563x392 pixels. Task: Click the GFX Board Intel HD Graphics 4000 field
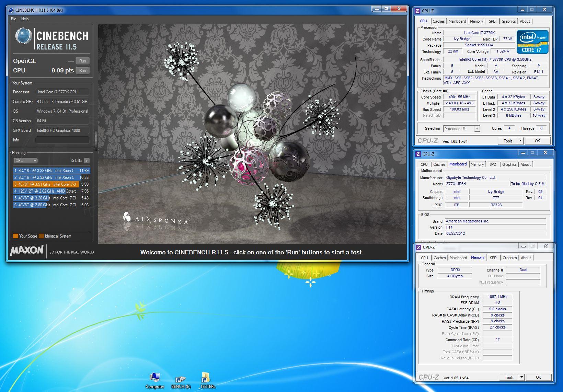point(62,130)
